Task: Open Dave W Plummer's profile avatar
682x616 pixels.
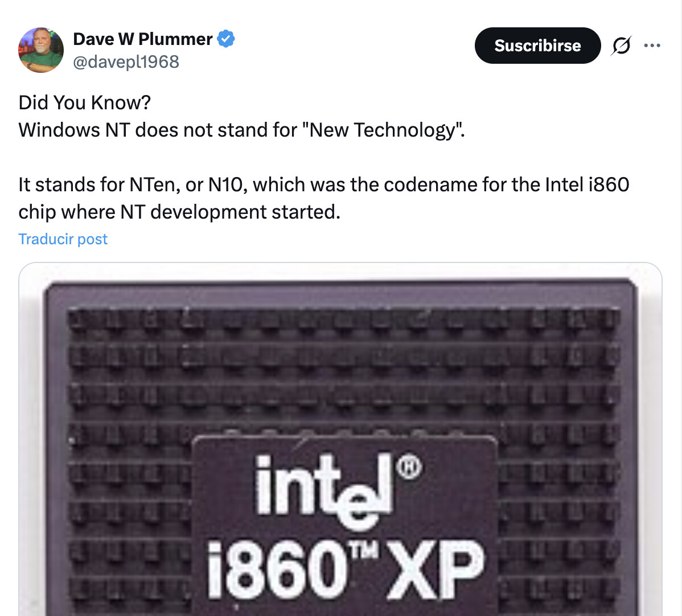Action: tap(41, 50)
